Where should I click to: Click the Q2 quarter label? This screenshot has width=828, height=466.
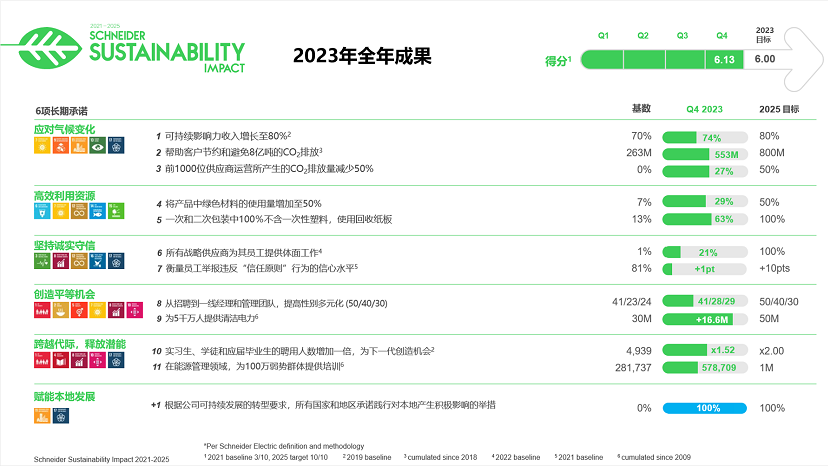[643, 35]
